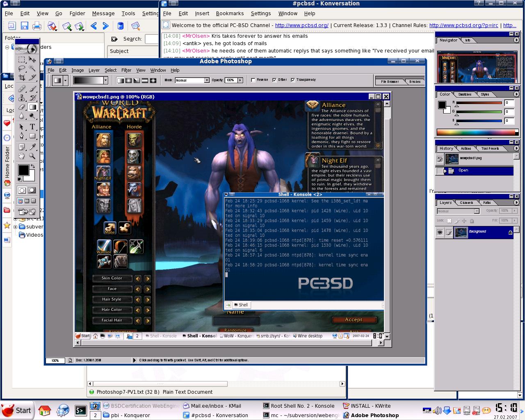Select the Path Selection arrow tool
The image size is (525, 420).
(x=22, y=127)
